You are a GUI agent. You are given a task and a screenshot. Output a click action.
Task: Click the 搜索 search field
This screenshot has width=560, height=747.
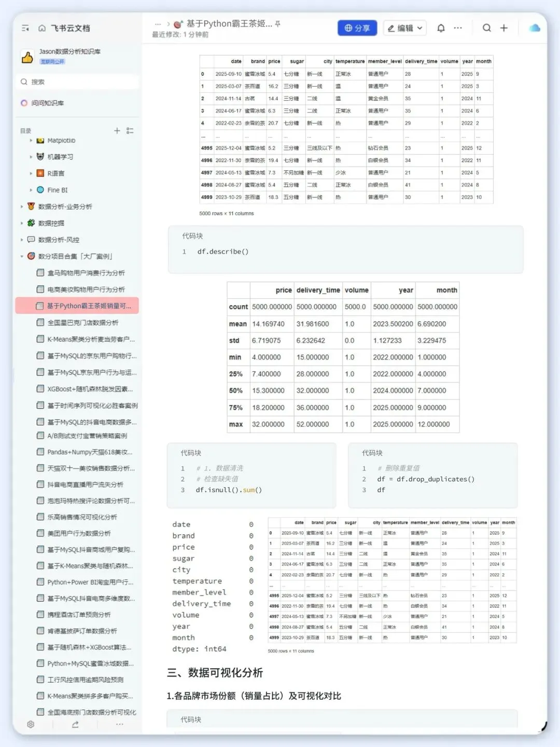coord(78,82)
